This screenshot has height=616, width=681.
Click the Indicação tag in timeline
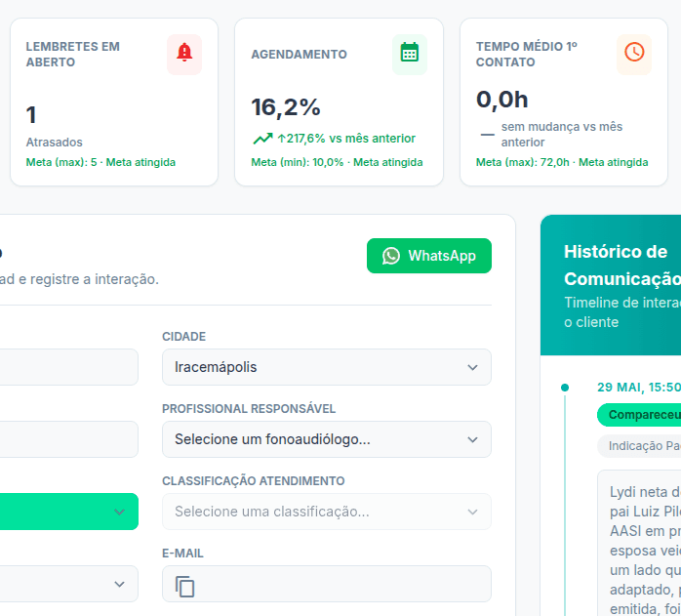[639, 446]
